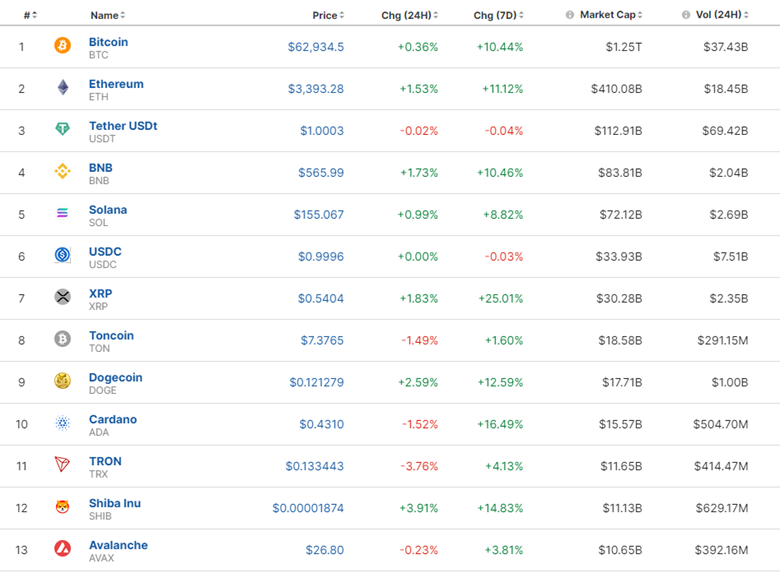Viewport: 780px width, 573px height.
Task: Click Solana price $155.067
Action: click(x=319, y=215)
